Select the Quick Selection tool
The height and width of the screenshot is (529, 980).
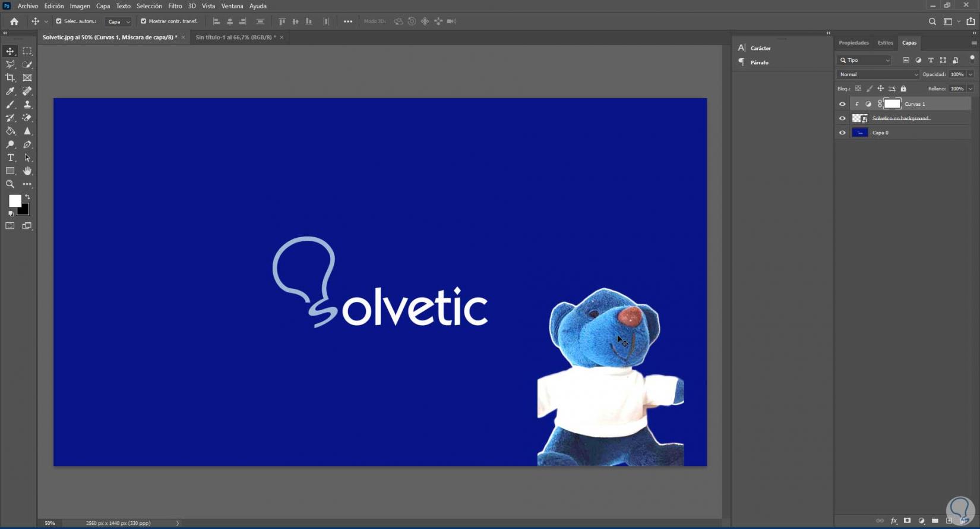point(27,64)
